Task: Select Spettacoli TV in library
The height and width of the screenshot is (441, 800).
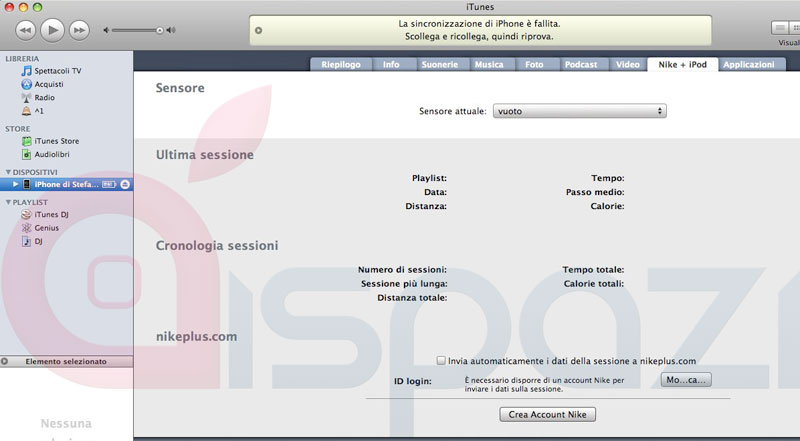Action: (x=58, y=70)
